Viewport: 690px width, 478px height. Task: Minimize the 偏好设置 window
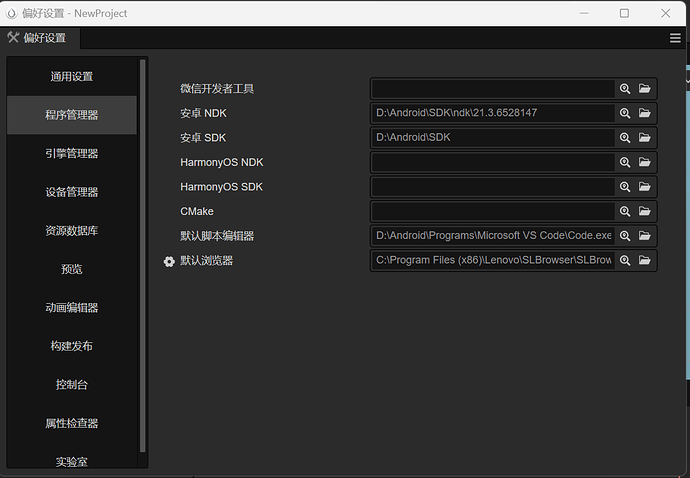(x=584, y=13)
